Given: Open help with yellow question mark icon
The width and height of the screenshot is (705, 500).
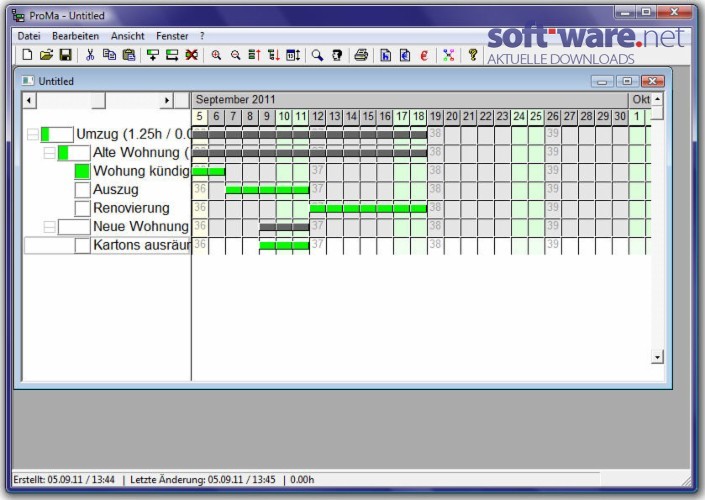Looking at the screenshot, I should [472, 54].
